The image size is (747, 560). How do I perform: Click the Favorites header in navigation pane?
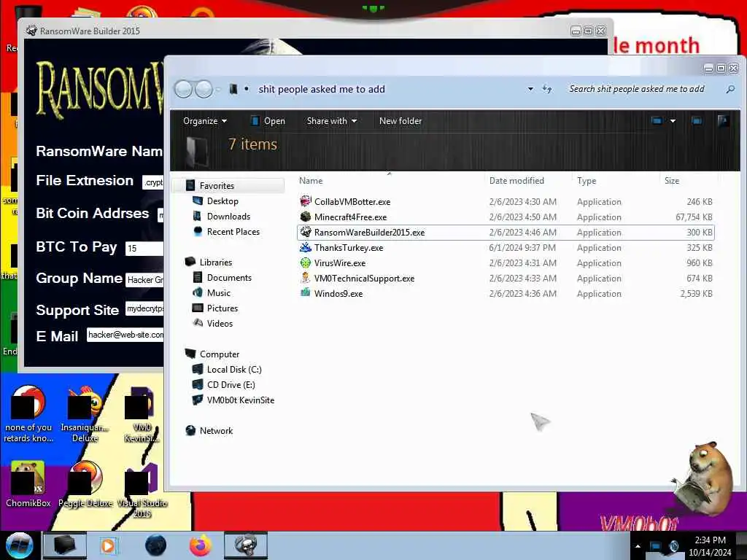217,186
